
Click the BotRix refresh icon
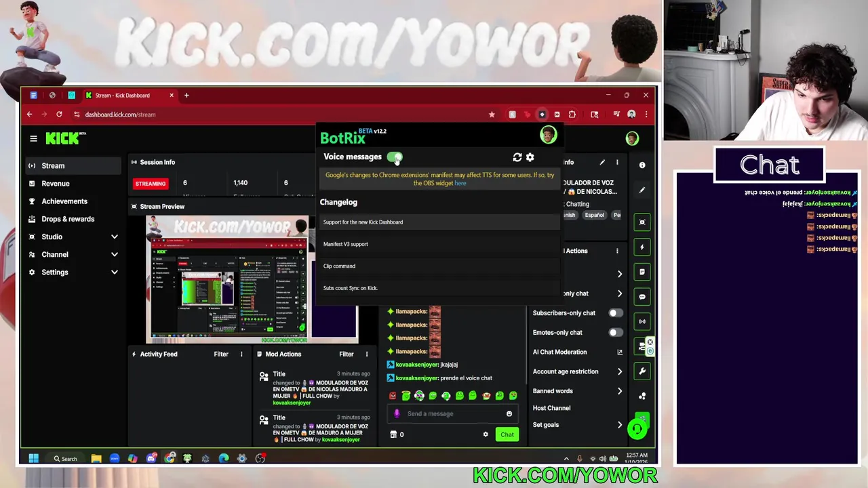(517, 157)
